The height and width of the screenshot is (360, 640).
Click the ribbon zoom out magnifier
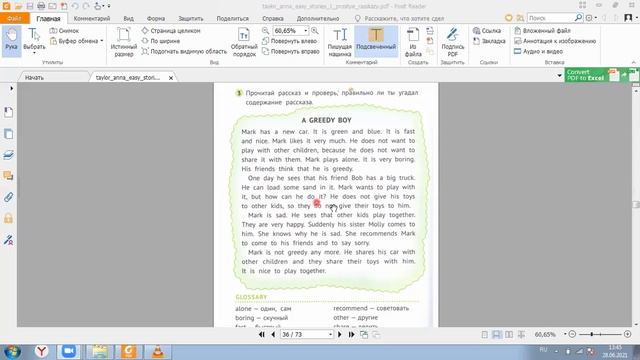(265, 31)
